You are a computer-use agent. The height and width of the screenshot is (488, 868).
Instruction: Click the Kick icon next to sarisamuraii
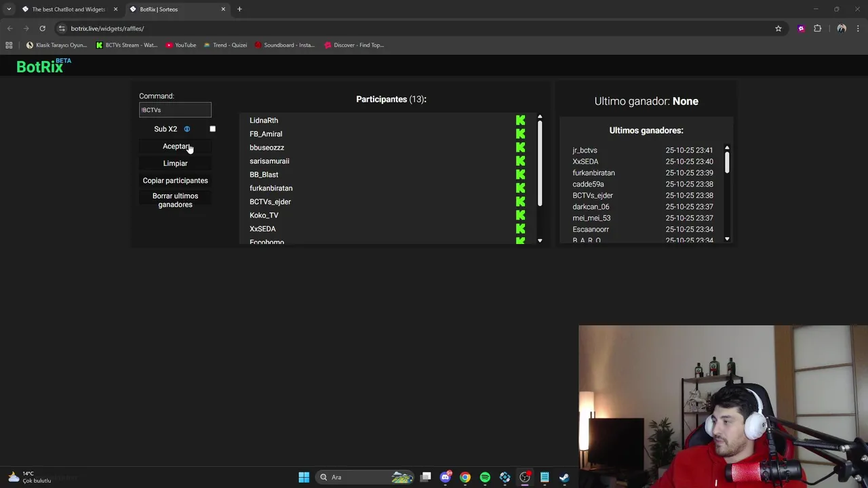[520, 161]
